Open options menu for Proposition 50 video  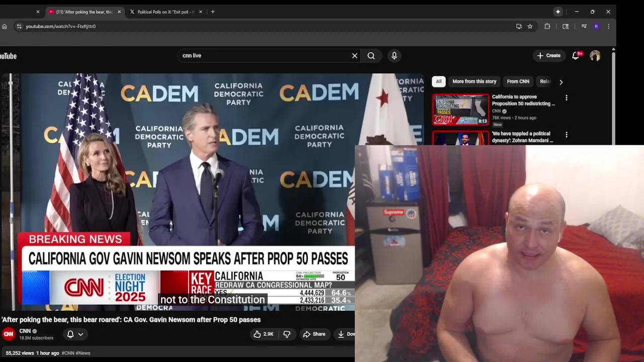coord(567,98)
